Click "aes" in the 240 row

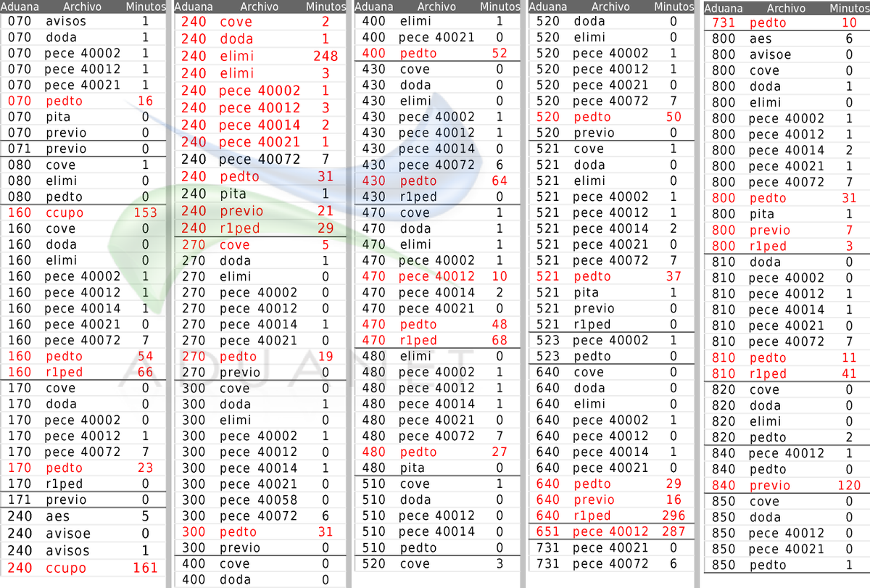point(57,517)
